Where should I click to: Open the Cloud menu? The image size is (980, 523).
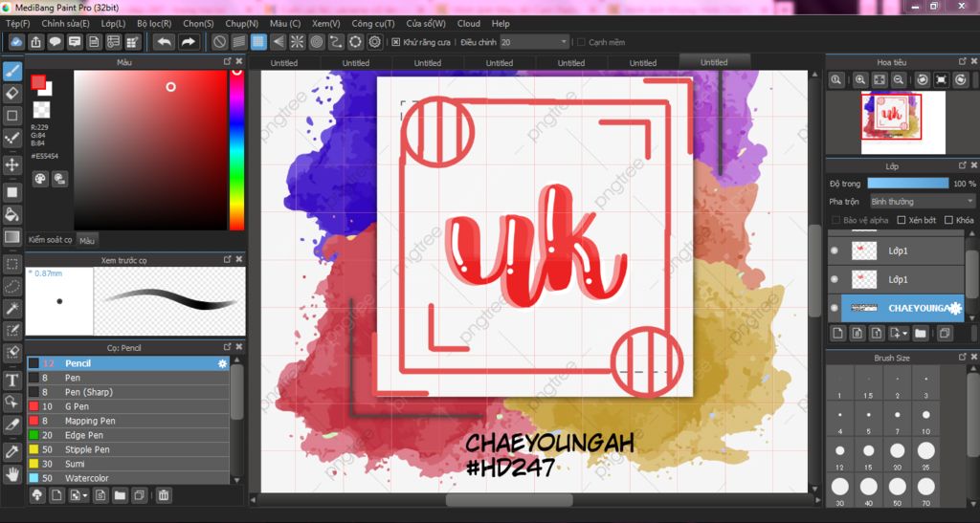click(469, 24)
